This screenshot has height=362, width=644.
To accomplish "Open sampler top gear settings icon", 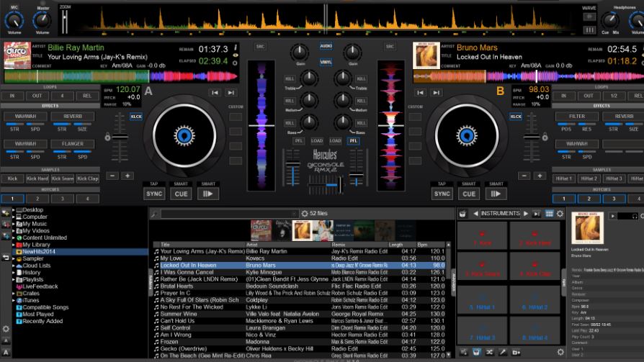I will 560,214.
